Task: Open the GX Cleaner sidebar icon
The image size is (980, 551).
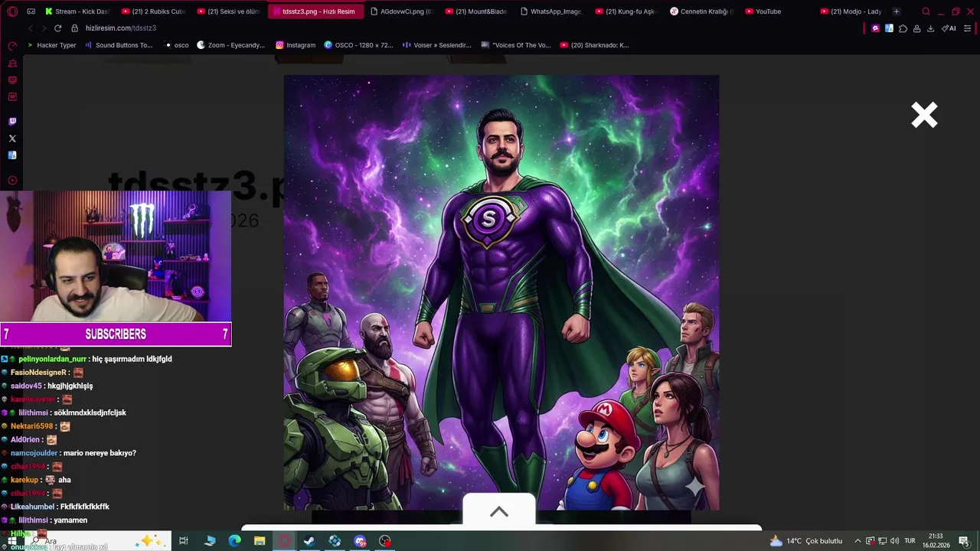Action: [12, 64]
